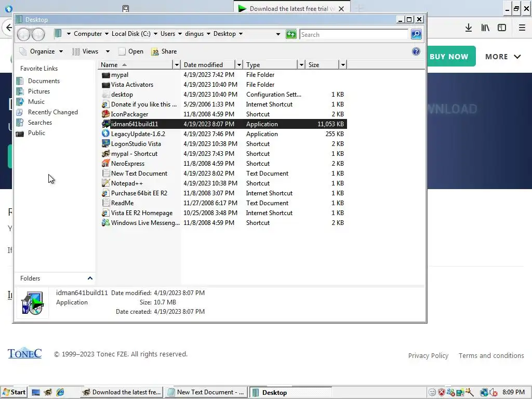Click the Open toolbar button

[x=131, y=51]
